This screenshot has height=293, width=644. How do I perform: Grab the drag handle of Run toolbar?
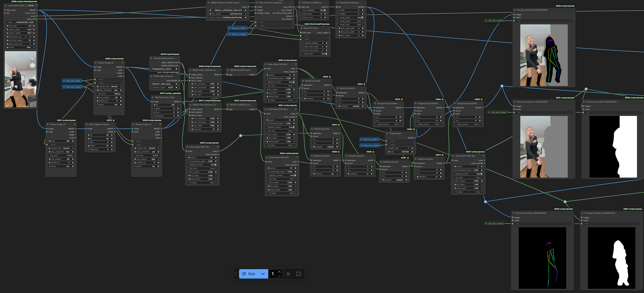click(236, 274)
